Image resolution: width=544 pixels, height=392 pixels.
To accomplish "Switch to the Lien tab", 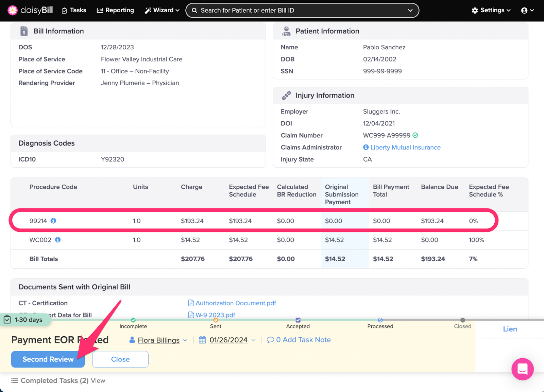I will pyautogui.click(x=510, y=329).
